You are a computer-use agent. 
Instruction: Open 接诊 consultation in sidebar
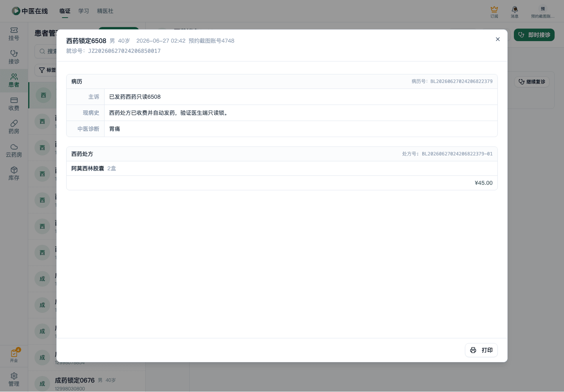(14, 57)
